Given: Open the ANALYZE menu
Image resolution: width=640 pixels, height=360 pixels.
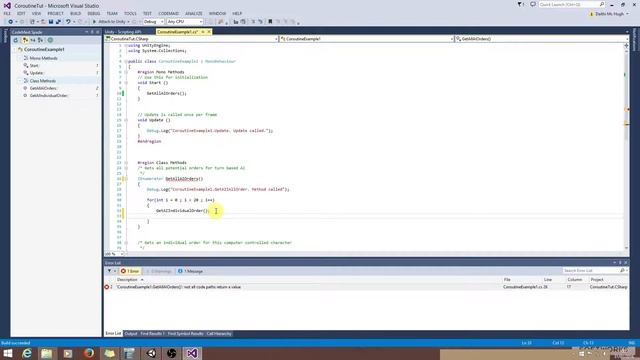Looking at the screenshot, I should [x=193, y=13].
